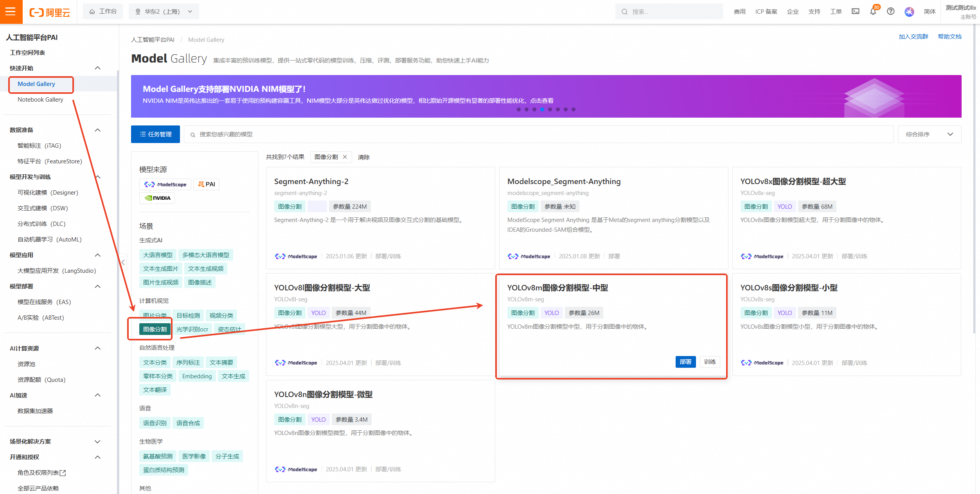Open the Cloud Shell terminal icon
Screen dimensions: 980x494
pos(856,12)
